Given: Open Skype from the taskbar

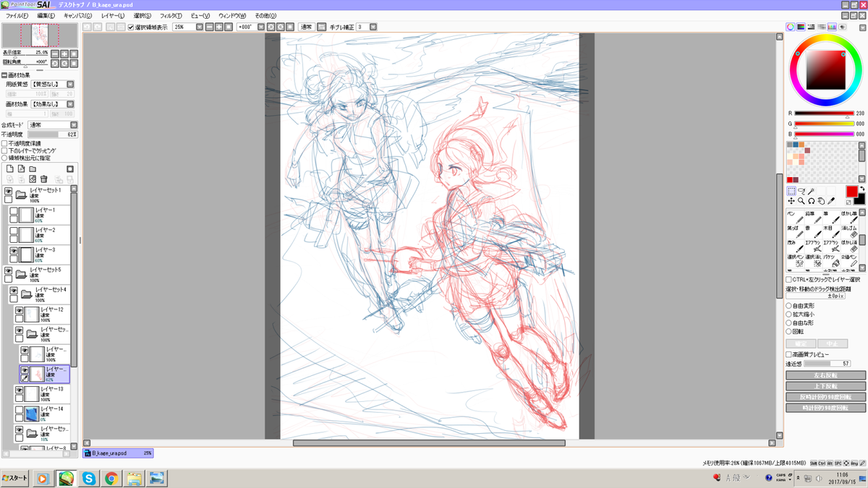Looking at the screenshot, I should pyautogui.click(x=88, y=478).
